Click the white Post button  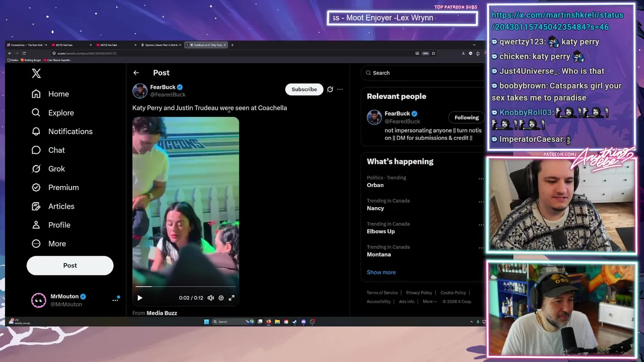coord(70,265)
